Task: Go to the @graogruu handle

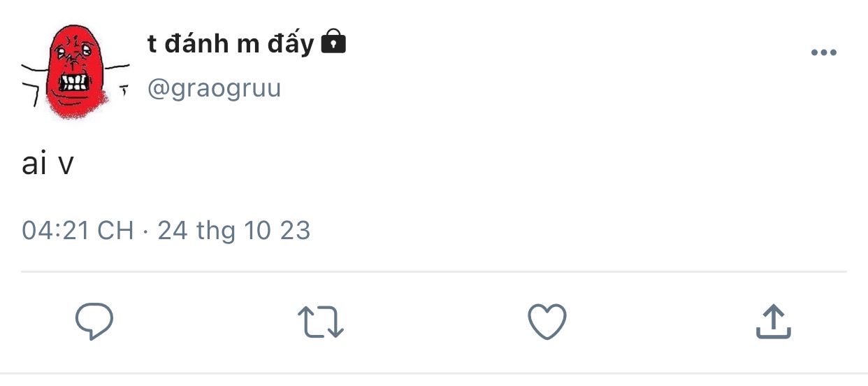Action: point(214,89)
